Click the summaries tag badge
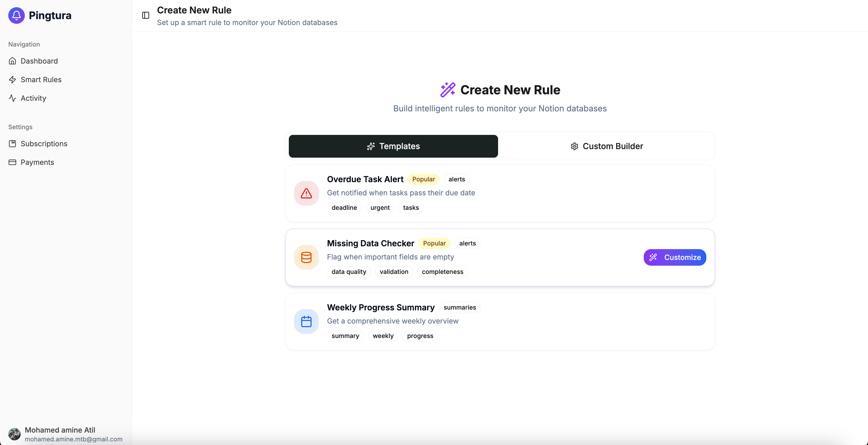The image size is (868, 445). coord(460,308)
